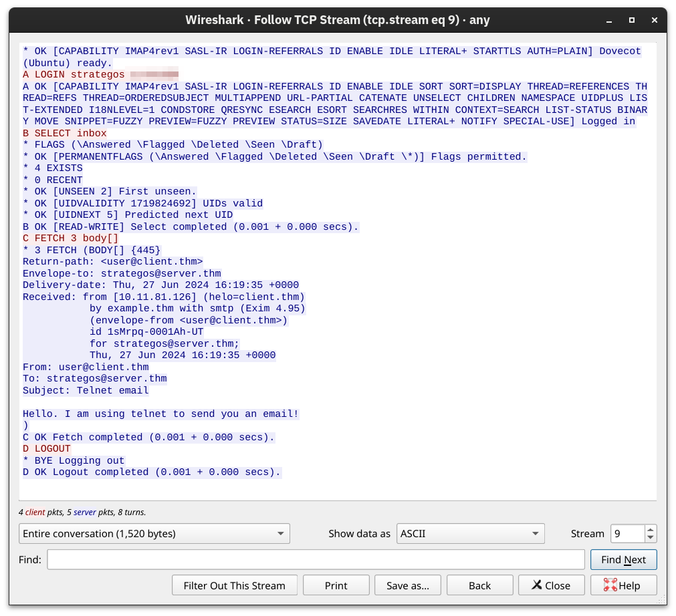Image resolution: width=676 pixels, height=616 pixels.
Task: Click the Help button
Action: (x=623, y=585)
